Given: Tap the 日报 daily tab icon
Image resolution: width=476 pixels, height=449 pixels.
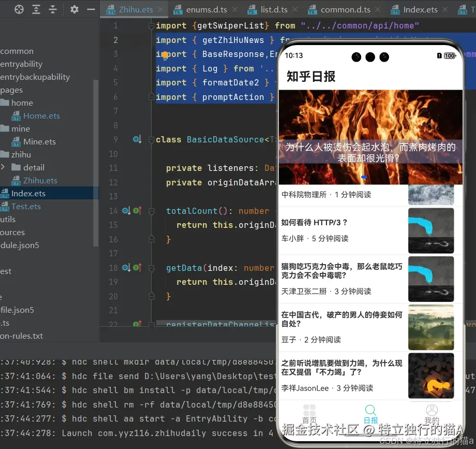Looking at the screenshot, I should click(370, 410).
